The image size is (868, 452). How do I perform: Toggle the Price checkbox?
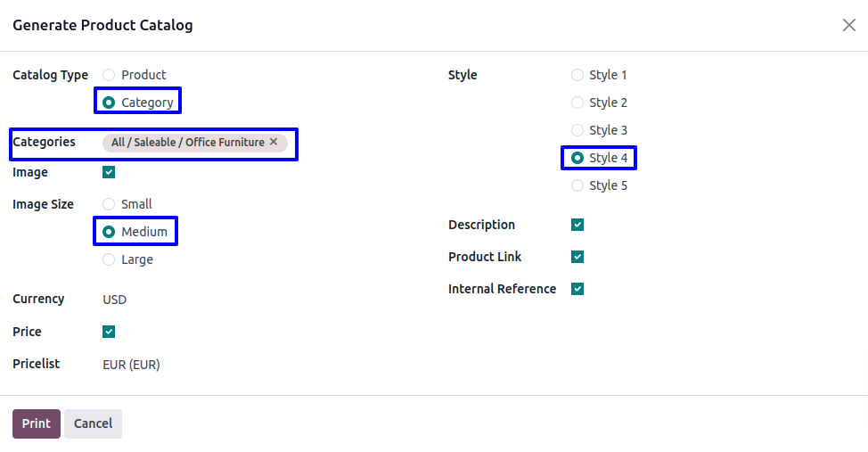[109, 332]
